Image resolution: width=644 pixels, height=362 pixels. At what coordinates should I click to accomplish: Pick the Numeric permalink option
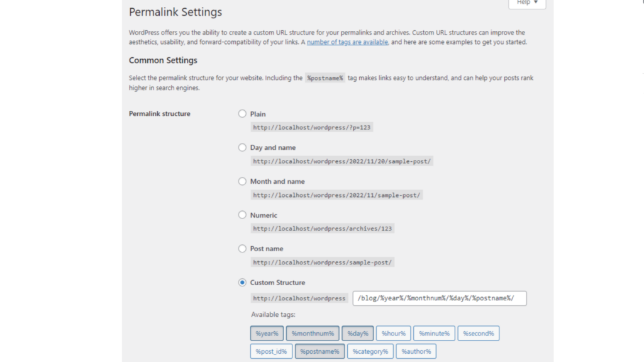coord(242,215)
